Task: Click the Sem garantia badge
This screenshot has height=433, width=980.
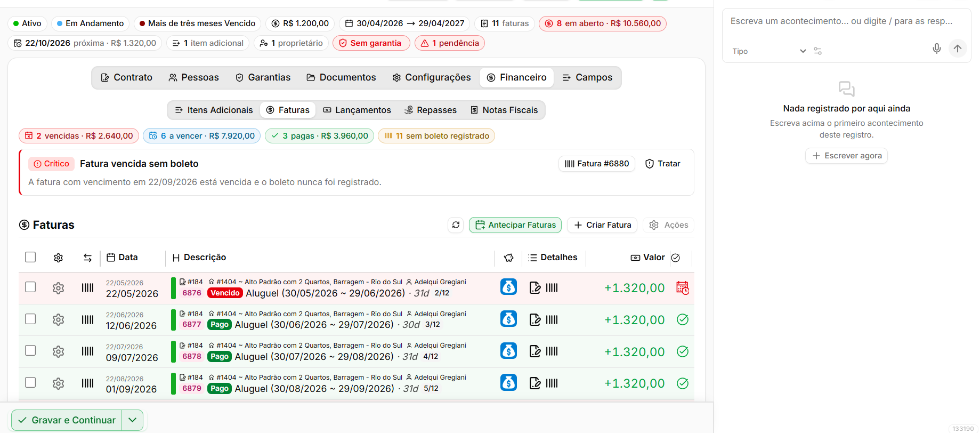Action: point(371,43)
